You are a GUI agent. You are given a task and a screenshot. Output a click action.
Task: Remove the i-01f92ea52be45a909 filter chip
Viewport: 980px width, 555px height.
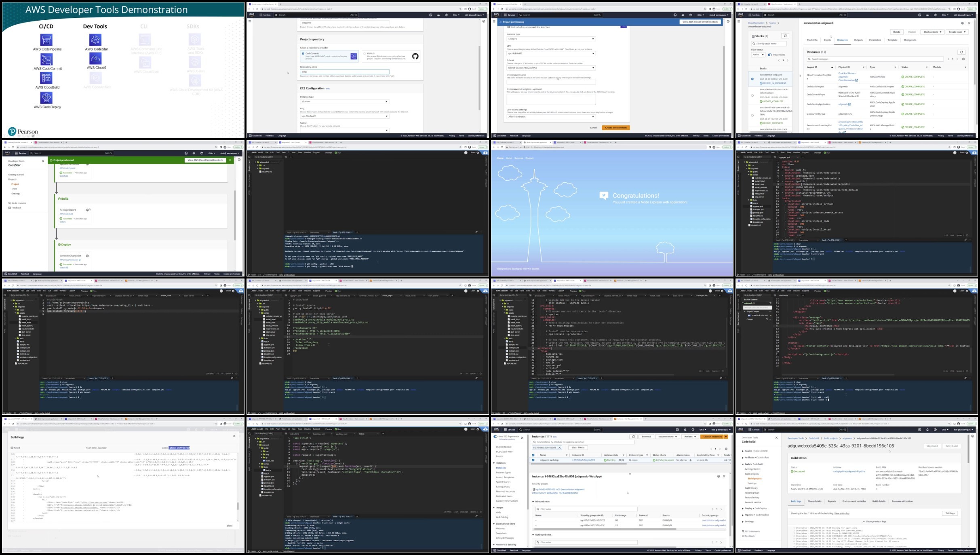pyautogui.click(x=559, y=447)
